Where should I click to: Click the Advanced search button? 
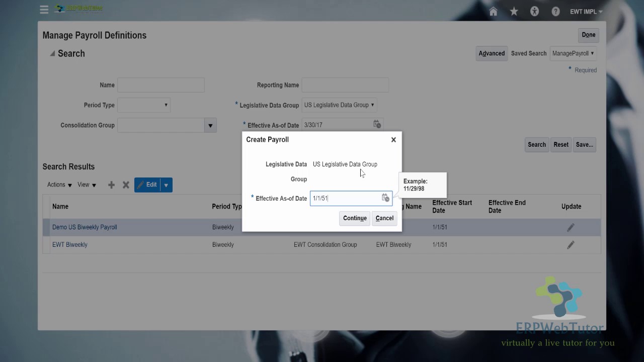[492, 53]
